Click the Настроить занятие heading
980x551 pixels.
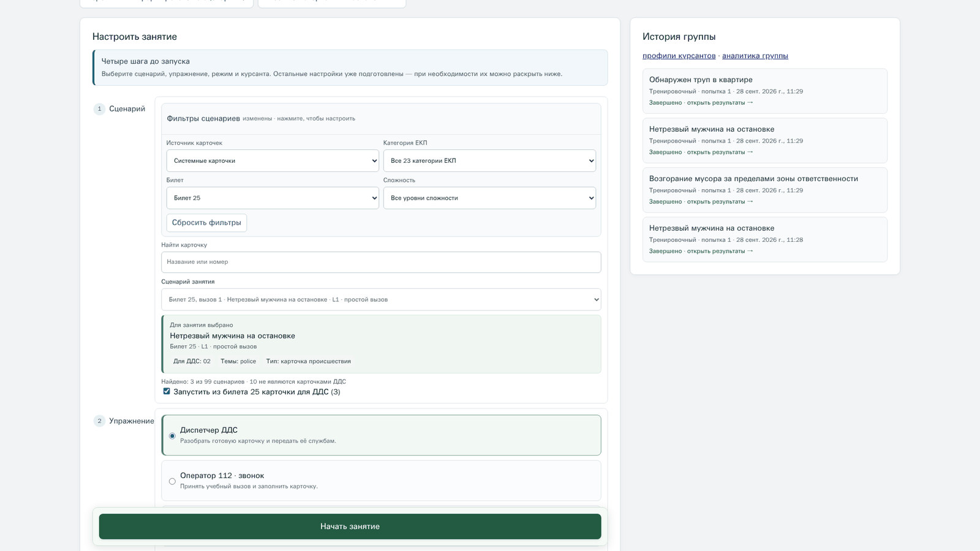pyautogui.click(x=135, y=37)
